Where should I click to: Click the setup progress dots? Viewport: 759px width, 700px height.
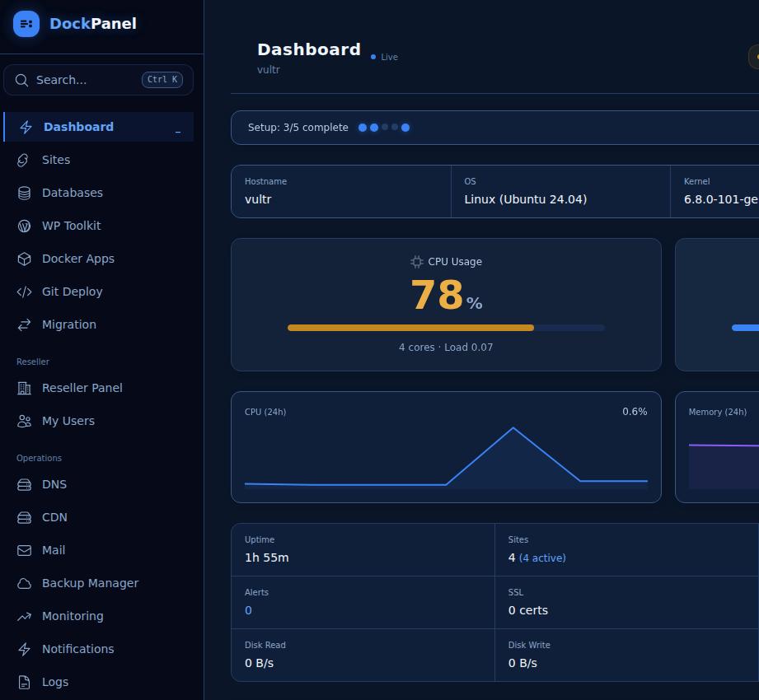coord(384,128)
